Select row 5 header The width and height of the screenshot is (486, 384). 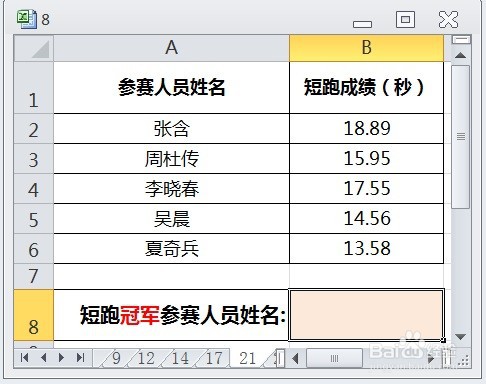pyautogui.click(x=34, y=219)
